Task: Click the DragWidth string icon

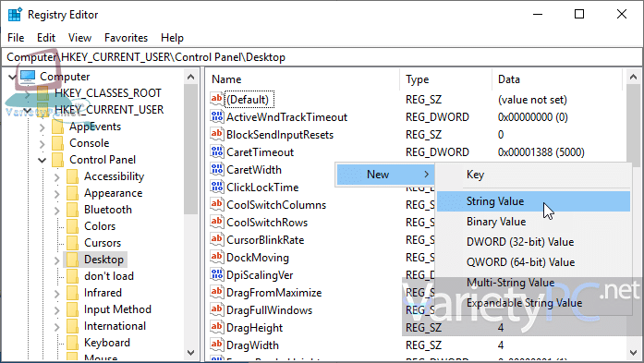Action: pos(217,345)
